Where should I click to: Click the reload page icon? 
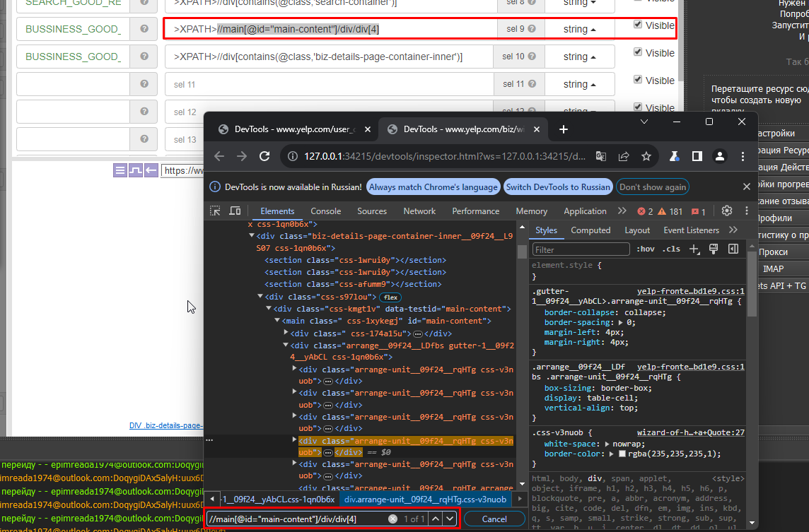point(264,156)
